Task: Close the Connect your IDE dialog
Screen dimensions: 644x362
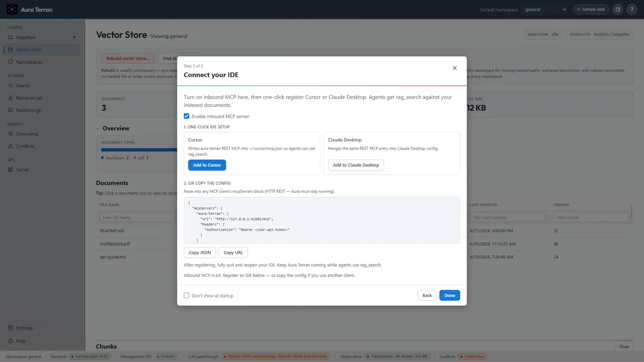Action: [455, 68]
